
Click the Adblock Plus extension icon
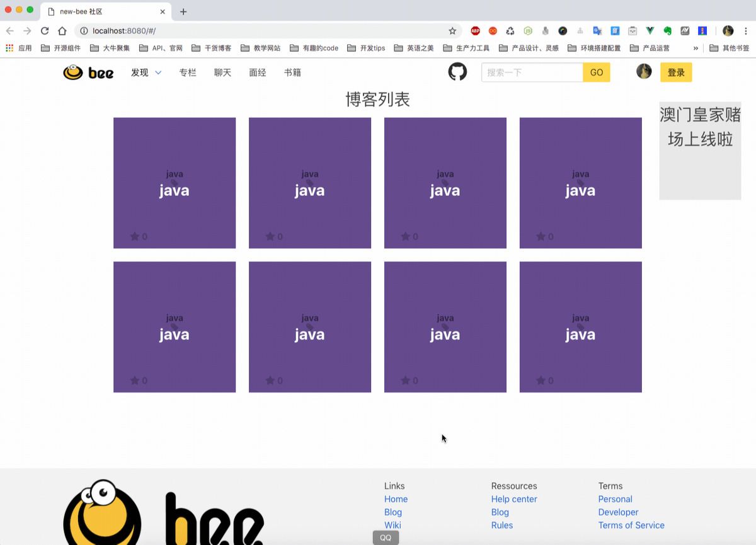pyautogui.click(x=474, y=31)
